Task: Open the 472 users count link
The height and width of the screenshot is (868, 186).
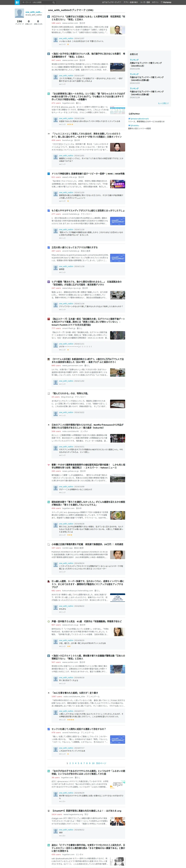Action: (x=56, y=103)
